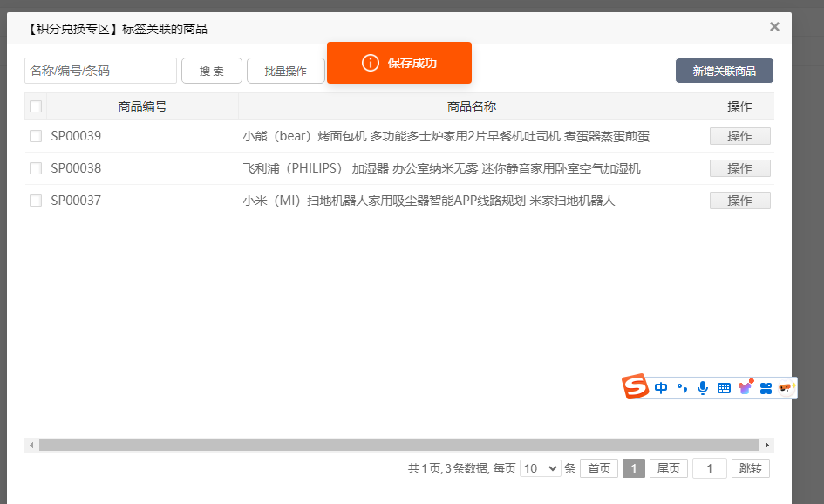Open the 批量操作 batch actions menu
Image resolution: width=824 pixels, height=504 pixels.
[286, 71]
